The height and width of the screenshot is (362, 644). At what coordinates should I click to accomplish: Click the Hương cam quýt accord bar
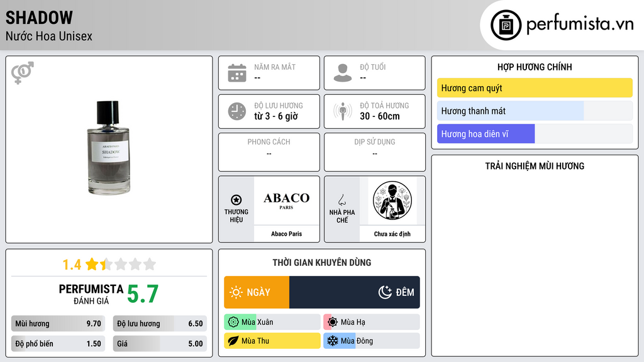(x=535, y=88)
